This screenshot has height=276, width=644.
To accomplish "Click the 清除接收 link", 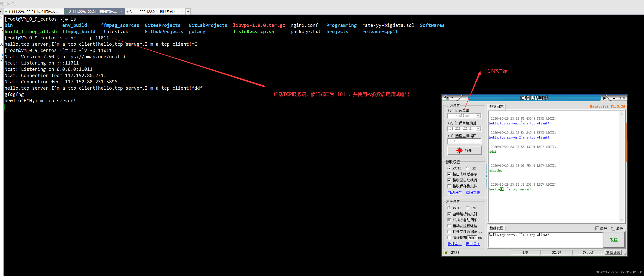I will (473, 192).
